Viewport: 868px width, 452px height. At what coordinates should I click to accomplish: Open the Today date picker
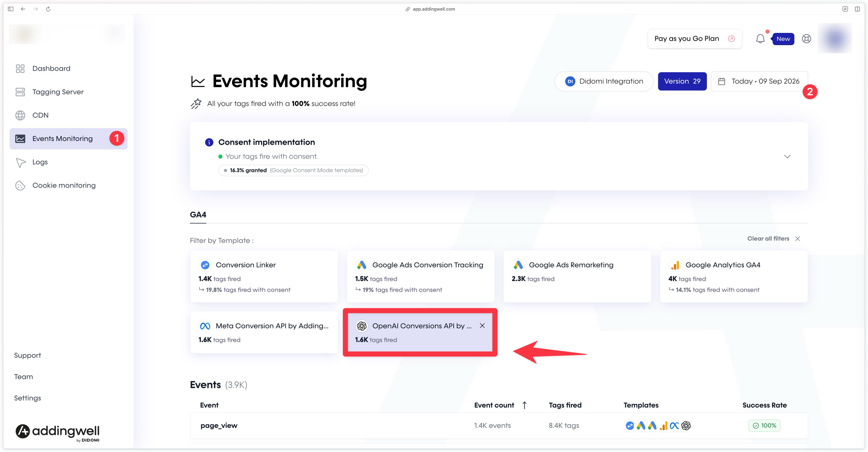click(759, 81)
